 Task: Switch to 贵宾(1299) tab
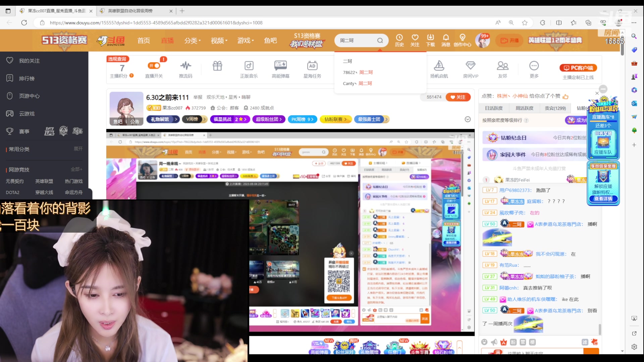[x=555, y=108]
